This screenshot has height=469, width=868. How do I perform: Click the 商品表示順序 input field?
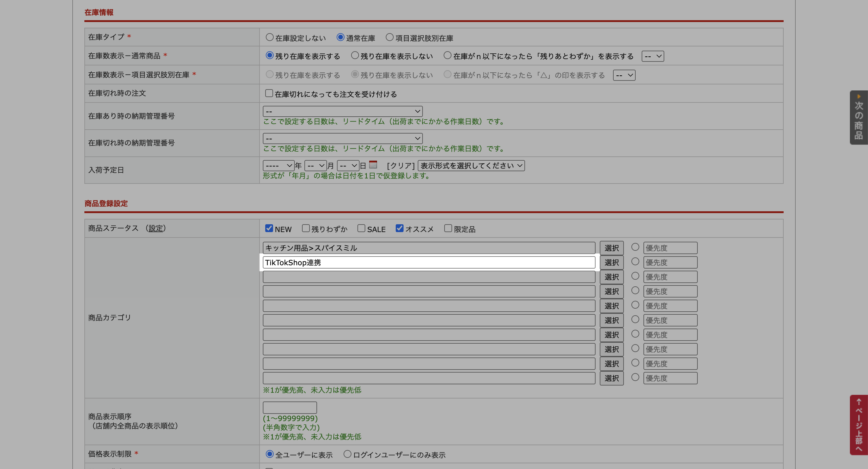290,408
